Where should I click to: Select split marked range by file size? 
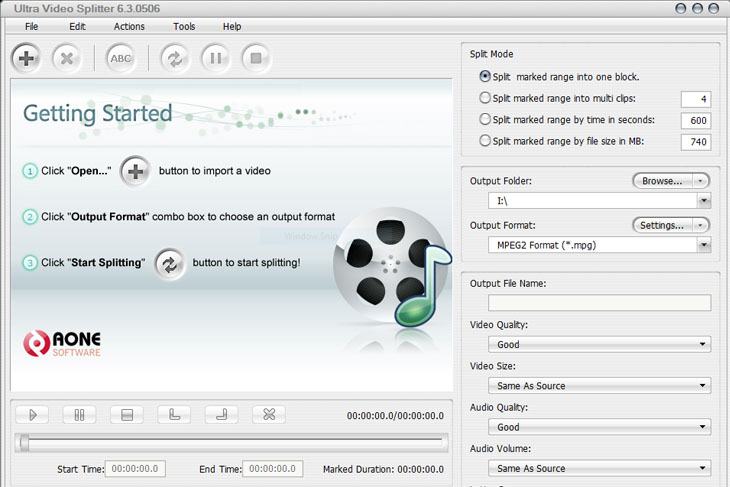coord(485,141)
